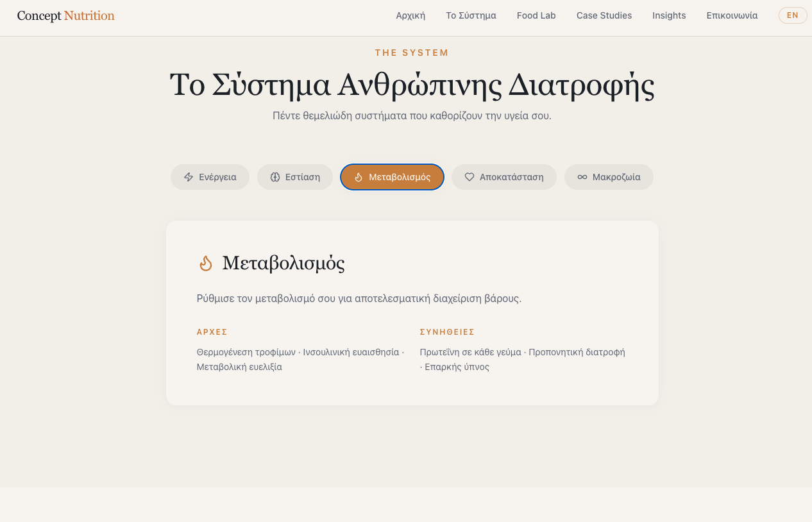Click the infinity icon on Μακροζωία pill
The image size is (812, 522).
(x=582, y=177)
